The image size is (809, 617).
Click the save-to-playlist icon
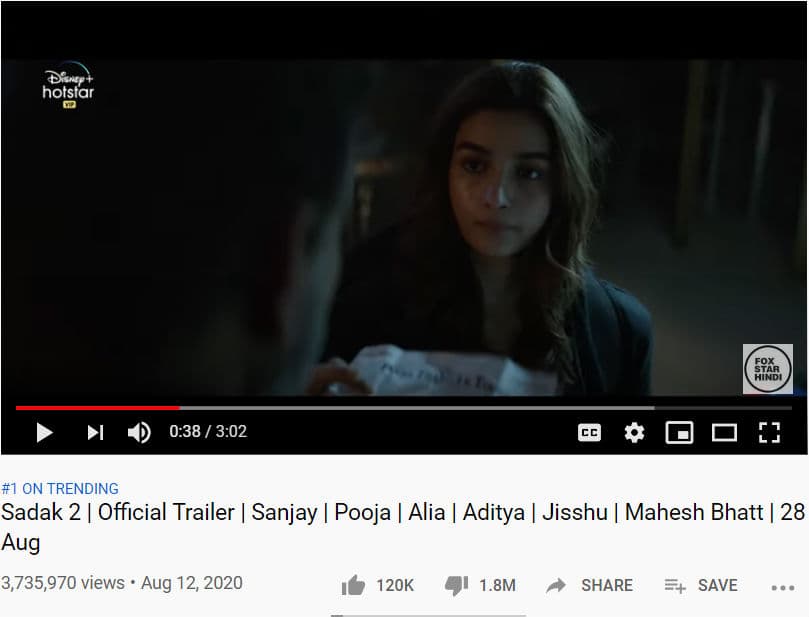pos(675,586)
